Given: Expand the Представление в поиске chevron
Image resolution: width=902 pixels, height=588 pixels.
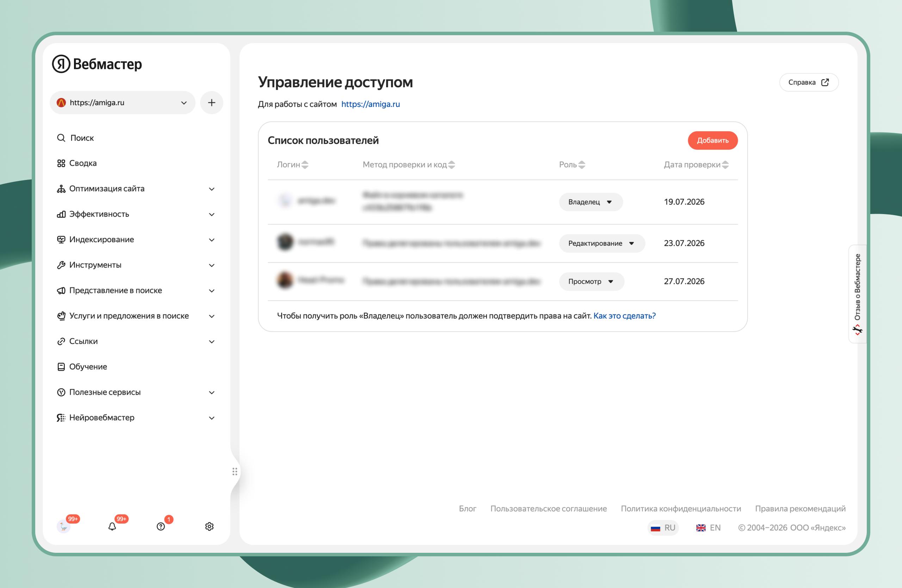Looking at the screenshot, I should [x=212, y=291].
